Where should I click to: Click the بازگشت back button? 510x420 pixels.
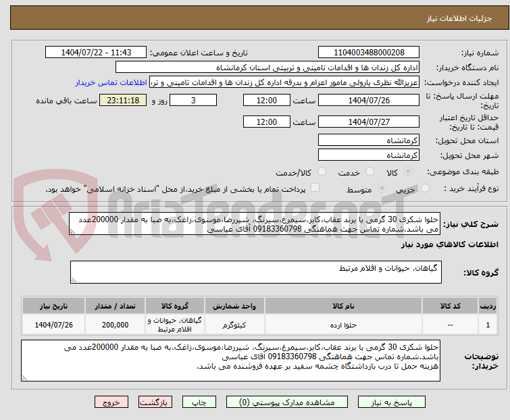pos(155,402)
